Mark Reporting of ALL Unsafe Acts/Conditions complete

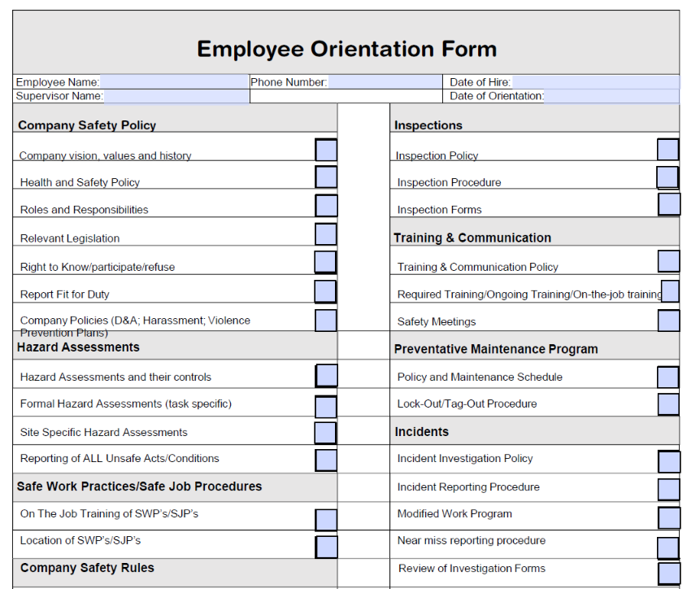326,460
